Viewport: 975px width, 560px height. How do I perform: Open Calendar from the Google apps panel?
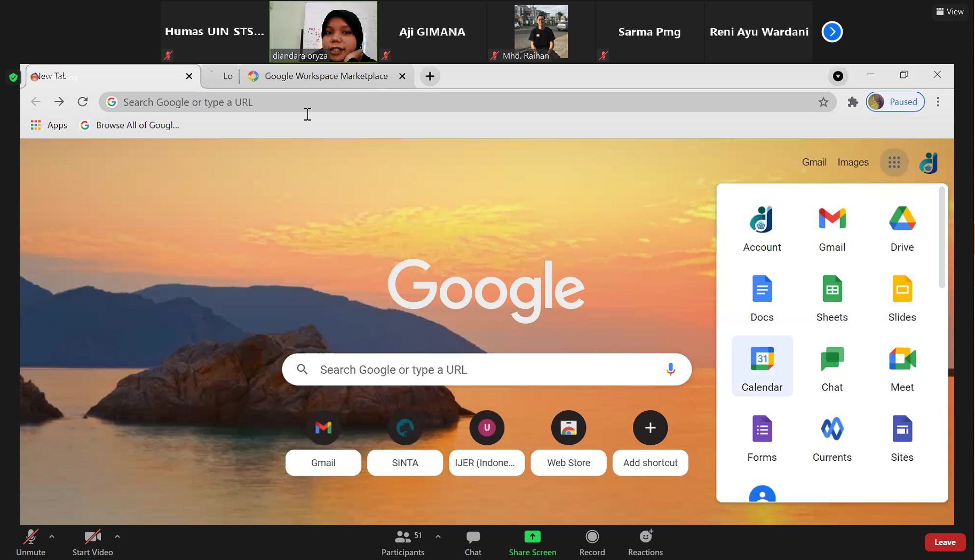pos(762,366)
